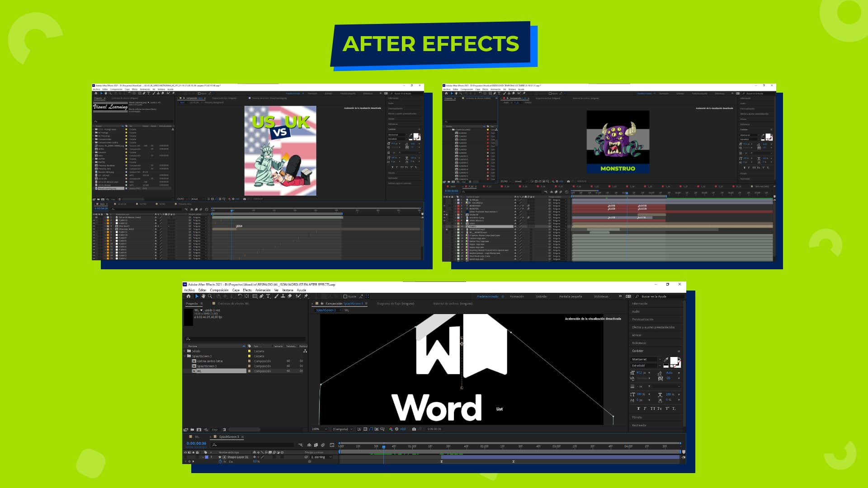The height and width of the screenshot is (488, 868).
Task: Open the Animación menu in the bottom window
Action: [x=263, y=290]
